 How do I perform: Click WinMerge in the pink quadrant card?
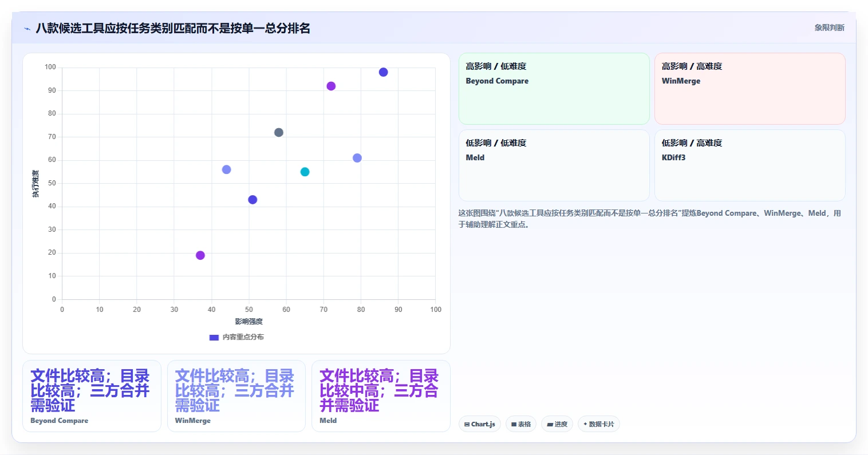click(x=681, y=81)
